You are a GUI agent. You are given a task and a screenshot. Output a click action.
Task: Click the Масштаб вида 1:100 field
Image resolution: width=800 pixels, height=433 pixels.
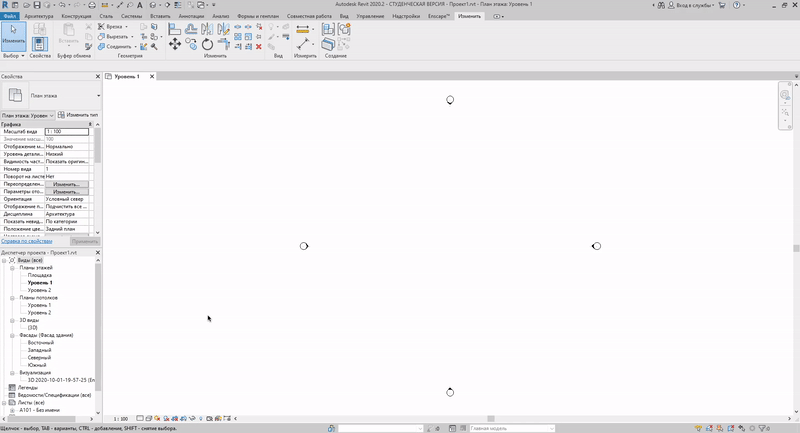point(67,132)
